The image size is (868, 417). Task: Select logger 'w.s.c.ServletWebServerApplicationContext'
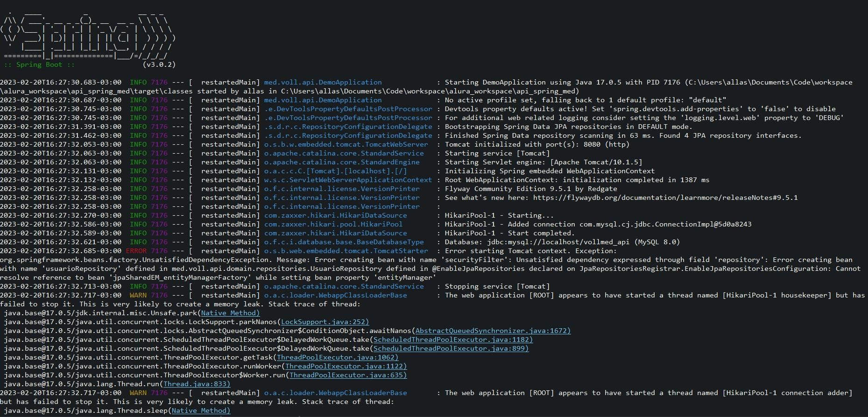(x=348, y=180)
